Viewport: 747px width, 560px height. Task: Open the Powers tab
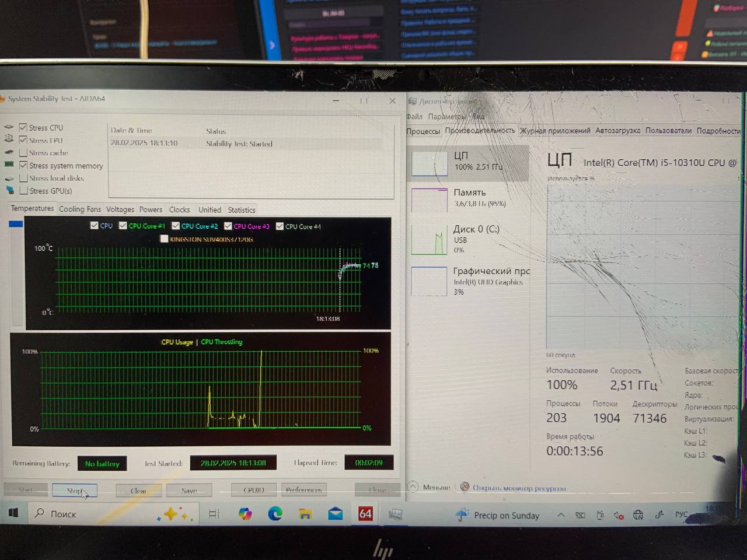point(151,209)
